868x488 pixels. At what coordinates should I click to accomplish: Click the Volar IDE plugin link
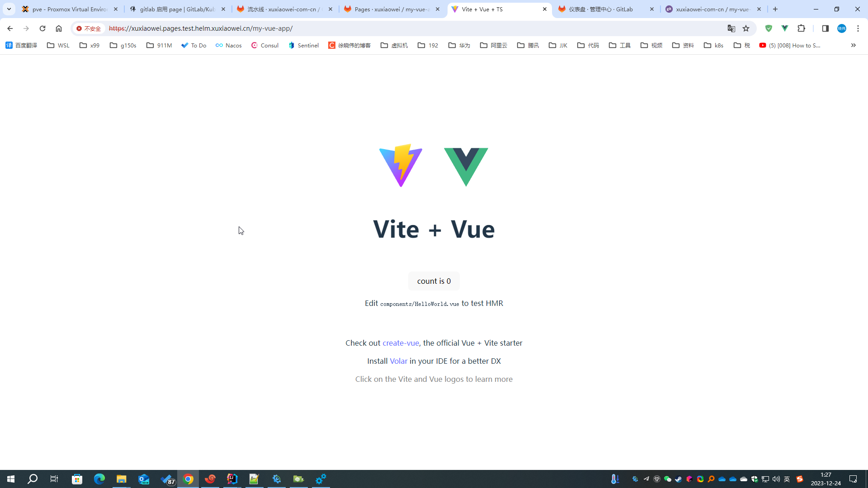point(398,361)
